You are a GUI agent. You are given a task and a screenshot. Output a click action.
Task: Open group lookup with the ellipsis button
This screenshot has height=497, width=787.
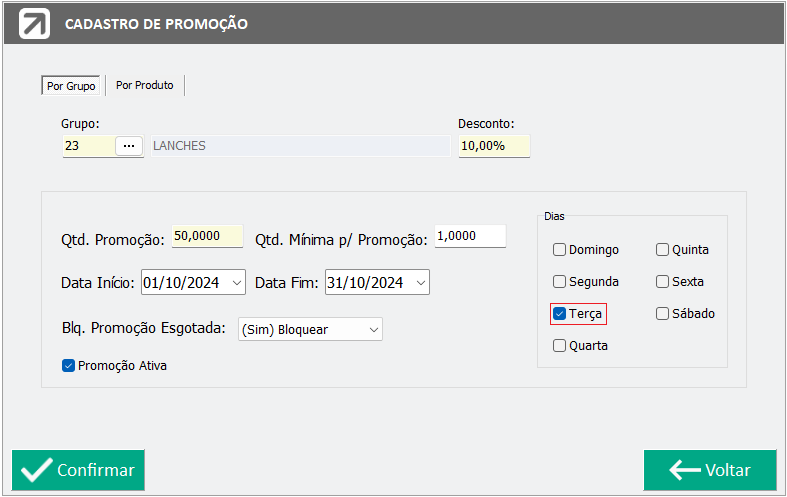[129, 146]
